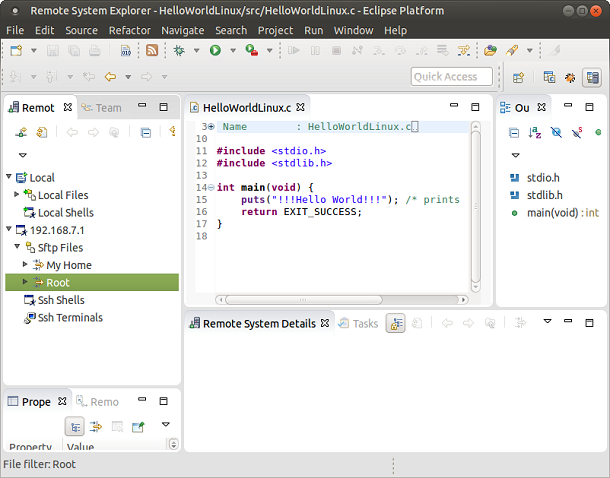Click the Ssh Terminals item icon
The width and height of the screenshot is (610, 478).
29,318
